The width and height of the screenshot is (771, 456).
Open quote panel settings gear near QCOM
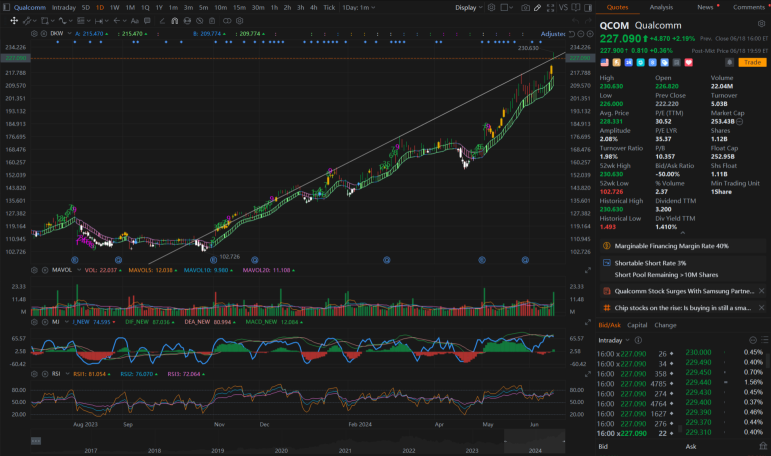pos(761,24)
